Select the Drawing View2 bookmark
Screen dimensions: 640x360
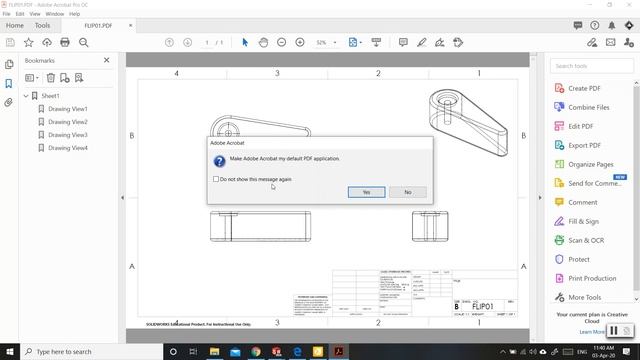tap(68, 122)
